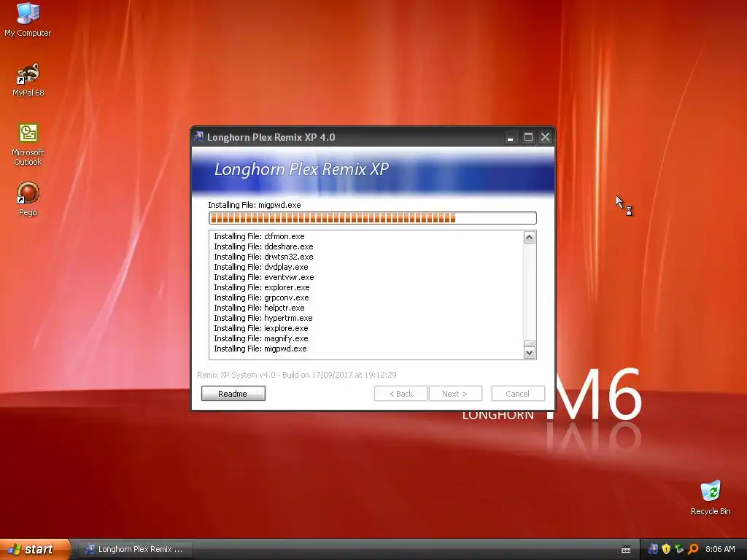Select the 'Installing File: magnify.exe' log line
Image resolution: width=747 pixels, height=560 pixels.
coord(261,338)
